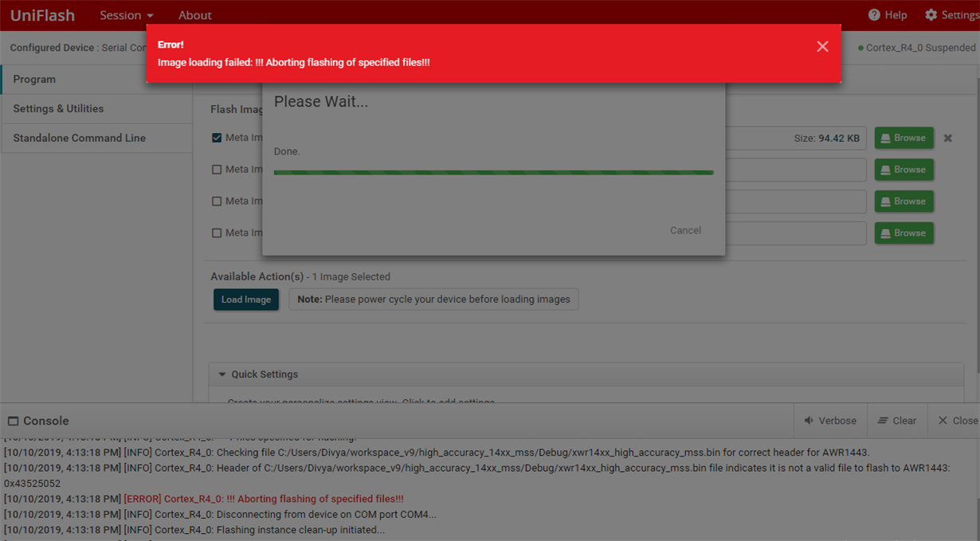Click the UniFlash logo

tap(42, 15)
